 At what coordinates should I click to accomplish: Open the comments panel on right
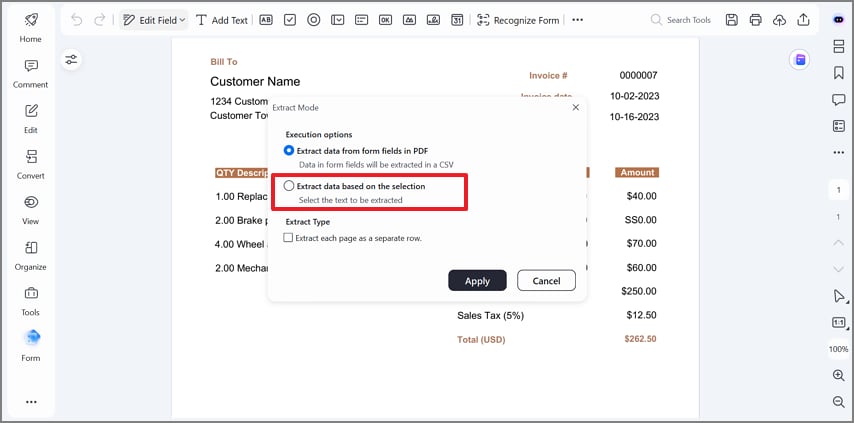pyautogui.click(x=839, y=100)
